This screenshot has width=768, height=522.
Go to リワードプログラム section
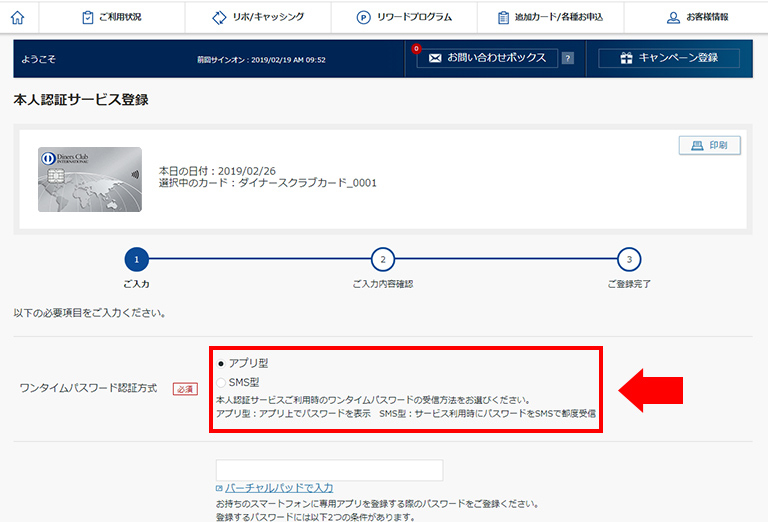point(404,17)
